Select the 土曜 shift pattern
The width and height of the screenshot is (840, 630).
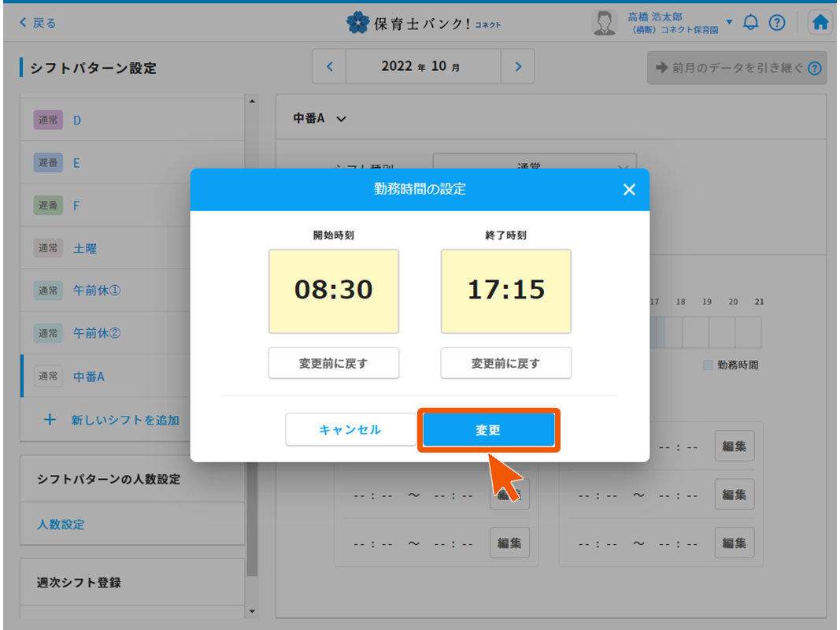point(85,248)
